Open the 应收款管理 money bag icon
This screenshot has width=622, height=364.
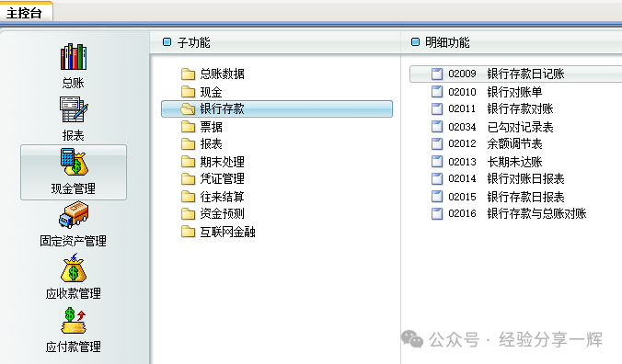pyautogui.click(x=74, y=267)
